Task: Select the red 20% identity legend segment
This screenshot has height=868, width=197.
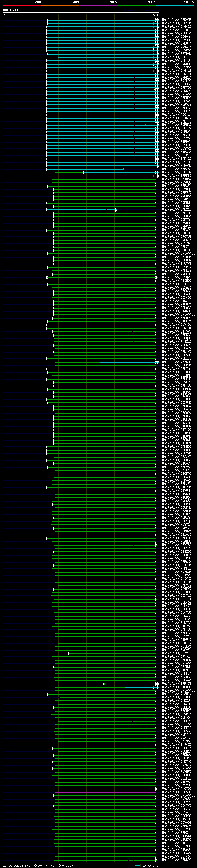Action: 22,6
